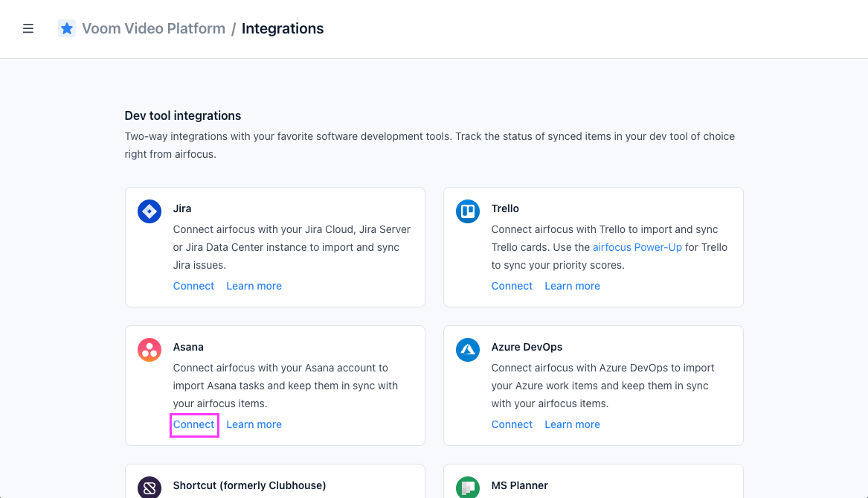This screenshot has width=868, height=498.
Task: Open Learn more for Trello
Action: click(573, 286)
